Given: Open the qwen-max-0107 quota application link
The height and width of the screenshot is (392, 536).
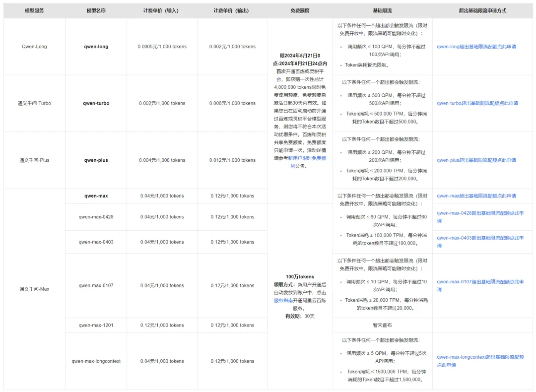Looking at the screenshot, I should point(479,282).
